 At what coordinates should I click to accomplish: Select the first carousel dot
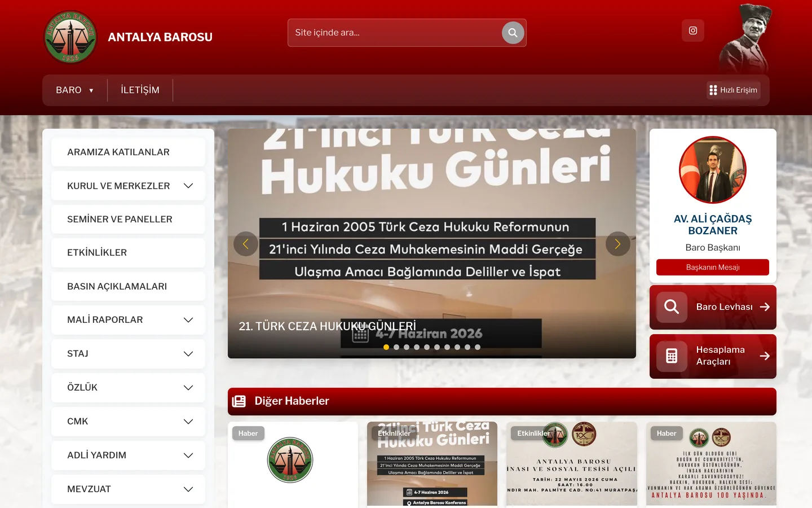pos(386,347)
